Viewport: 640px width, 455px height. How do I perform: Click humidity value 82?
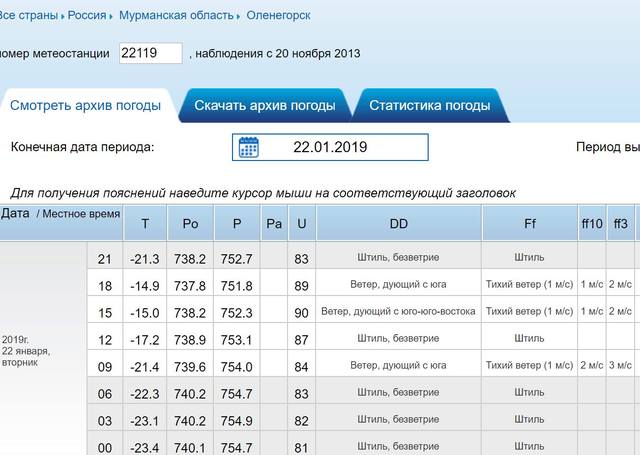pos(301,420)
